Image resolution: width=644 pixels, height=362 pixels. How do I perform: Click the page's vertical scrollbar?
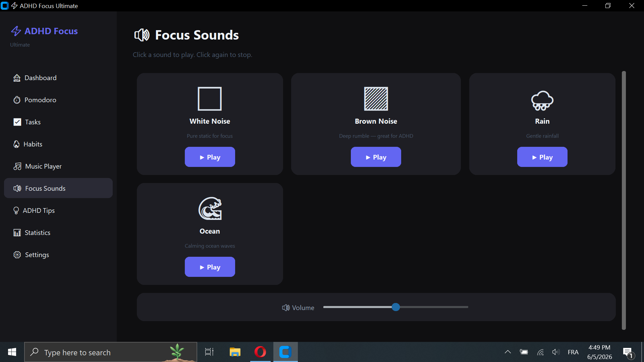coord(624,200)
